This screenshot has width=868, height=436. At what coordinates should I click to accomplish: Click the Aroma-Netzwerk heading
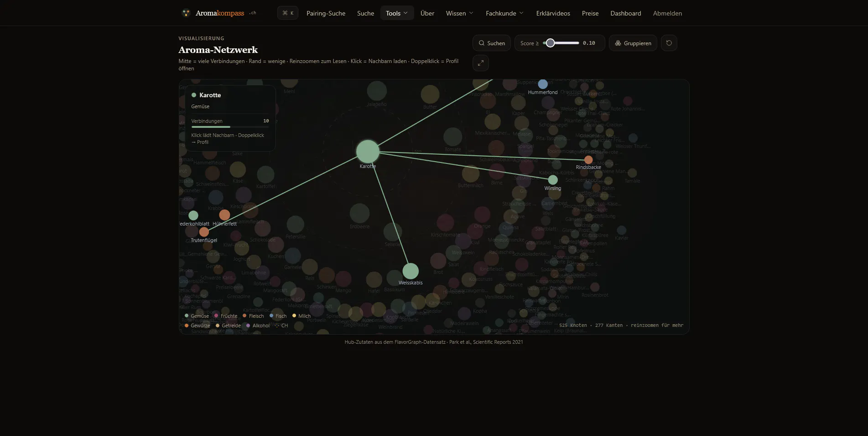coord(218,50)
